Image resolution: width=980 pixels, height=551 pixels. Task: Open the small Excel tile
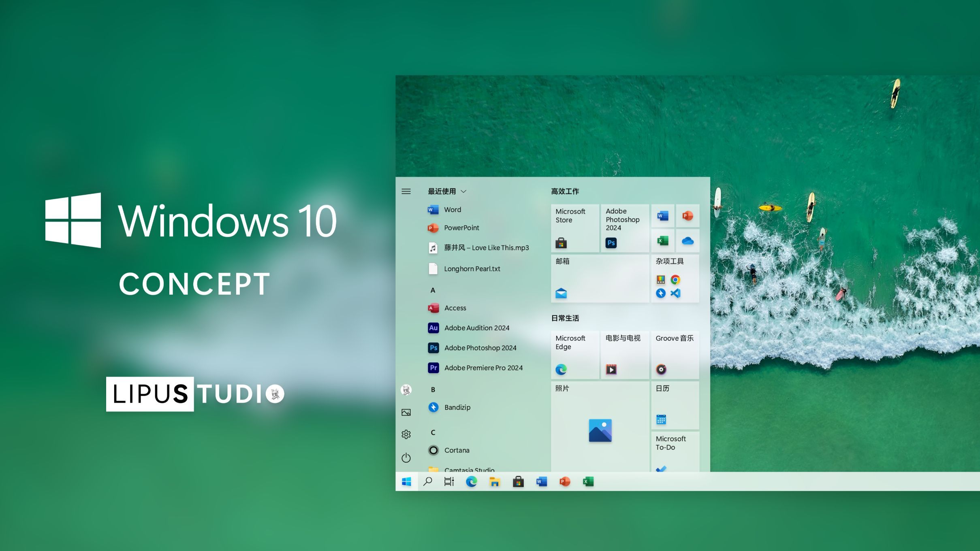click(663, 241)
